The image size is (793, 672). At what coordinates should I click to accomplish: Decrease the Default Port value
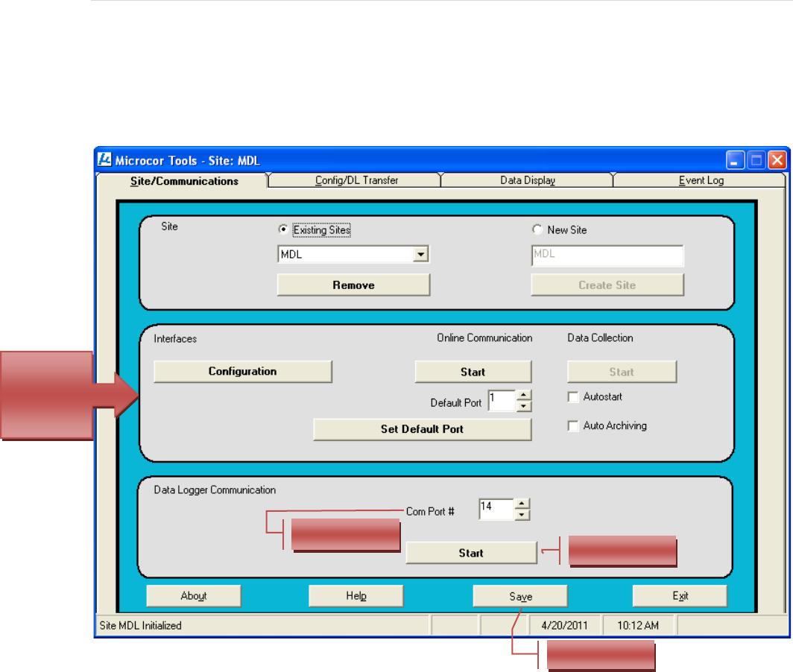point(524,405)
